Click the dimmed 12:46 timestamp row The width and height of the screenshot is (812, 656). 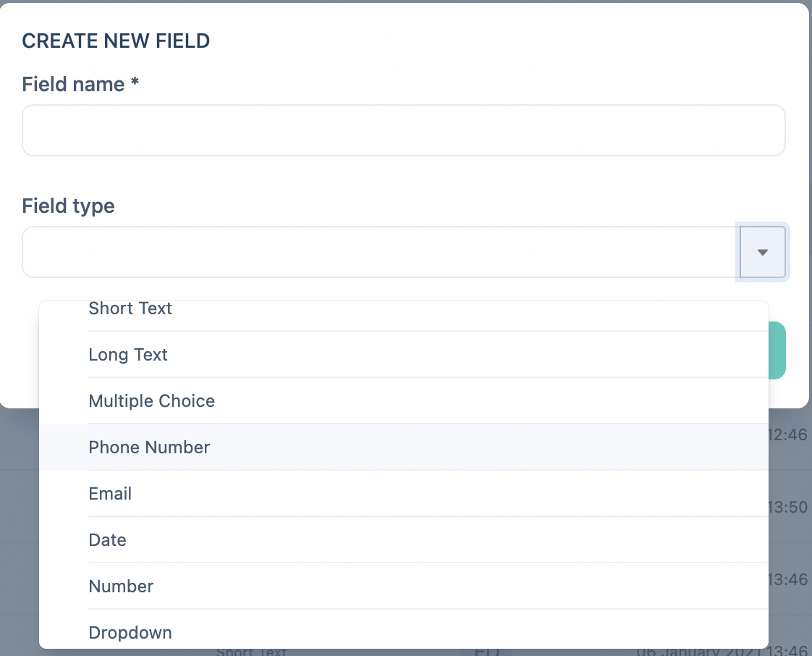pos(788,434)
